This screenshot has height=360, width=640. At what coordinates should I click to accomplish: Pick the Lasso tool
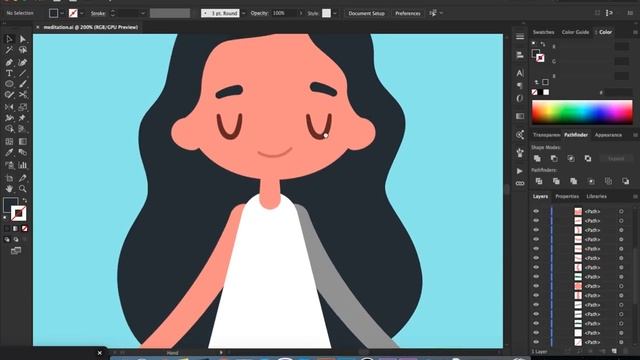point(22,50)
